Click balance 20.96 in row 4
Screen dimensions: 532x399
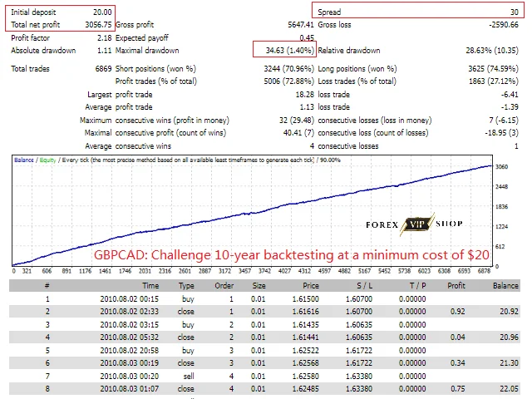509,337
